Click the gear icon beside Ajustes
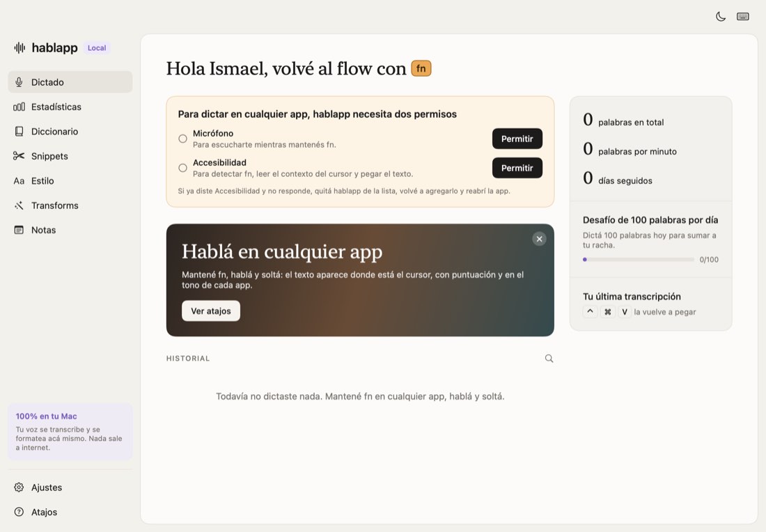Viewport: 766px width, 532px height. coord(19,487)
